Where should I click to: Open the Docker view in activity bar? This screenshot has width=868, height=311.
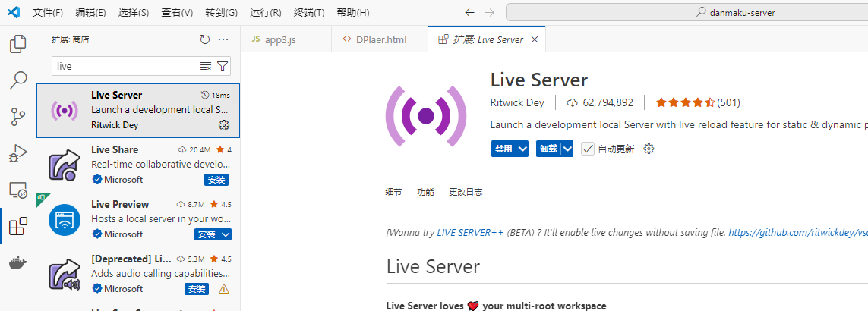[18, 263]
